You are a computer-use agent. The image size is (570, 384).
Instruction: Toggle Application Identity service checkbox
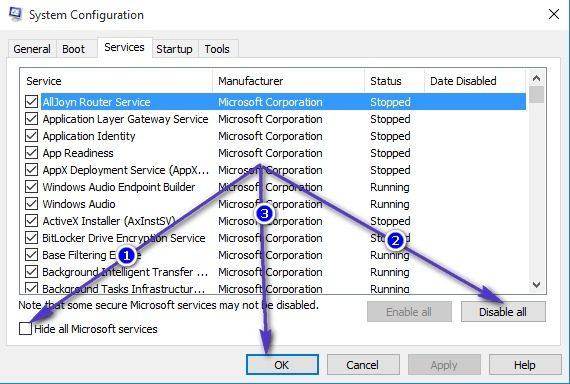pyautogui.click(x=32, y=136)
